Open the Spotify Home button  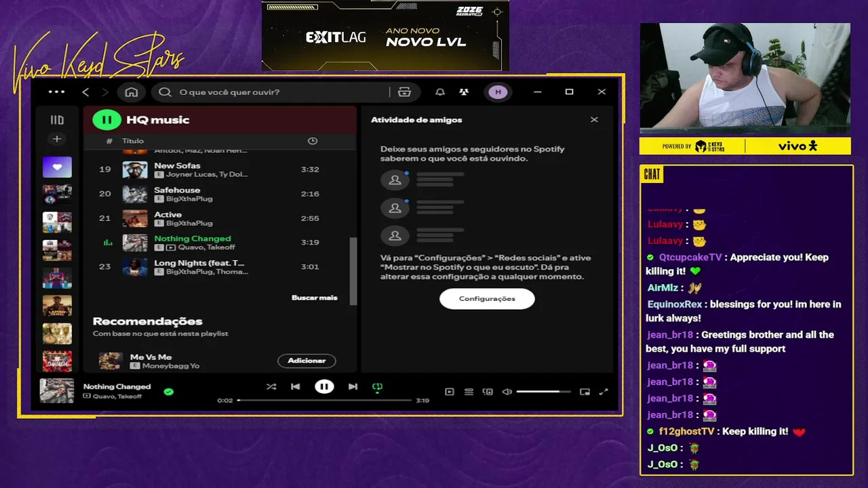click(x=132, y=92)
